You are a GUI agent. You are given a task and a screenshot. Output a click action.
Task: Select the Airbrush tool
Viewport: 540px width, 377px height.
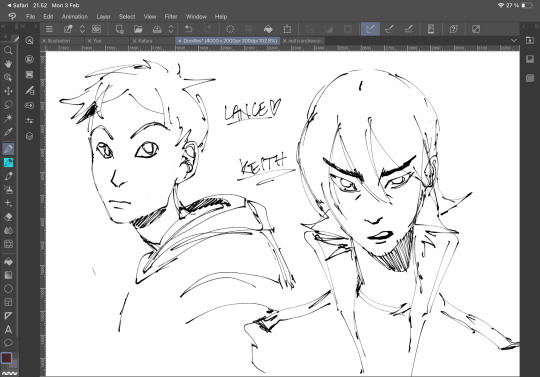point(8,189)
